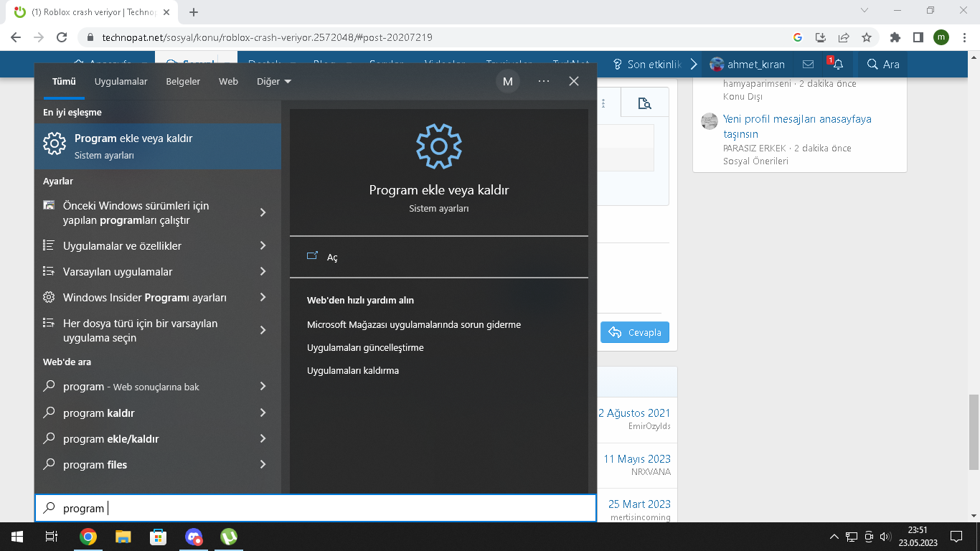The width and height of the screenshot is (980, 551).
Task: Click the Meet Now camera tray icon
Action: pyautogui.click(x=869, y=537)
